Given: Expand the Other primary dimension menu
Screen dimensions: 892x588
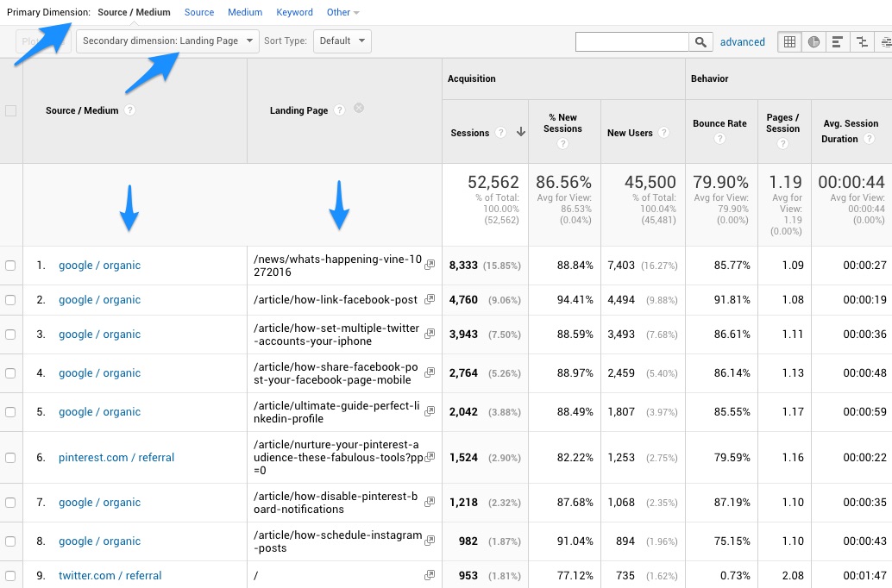Looking at the screenshot, I should click(x=342, y=12).
